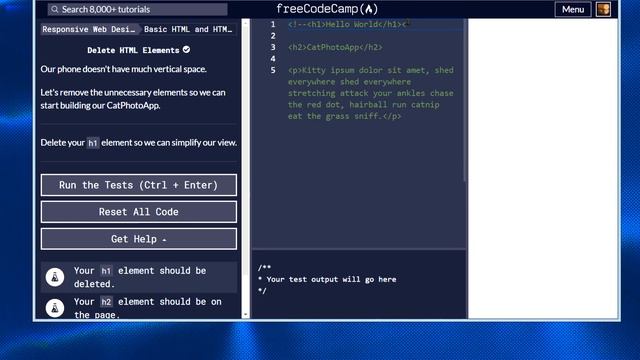Click flask icon beside h1 deleted test
The image size is (640, 360).
55,277
